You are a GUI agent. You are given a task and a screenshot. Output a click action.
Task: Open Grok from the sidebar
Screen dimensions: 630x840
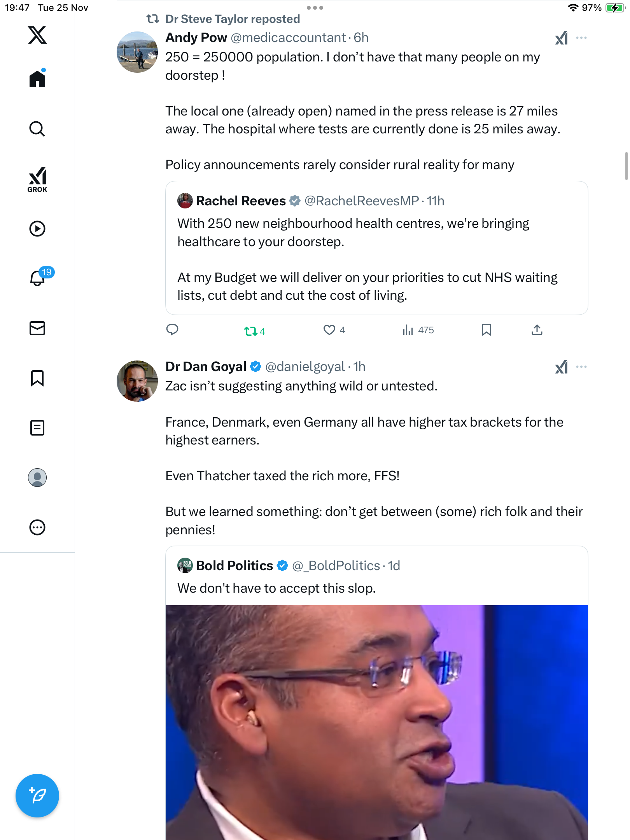click(37, 179)
